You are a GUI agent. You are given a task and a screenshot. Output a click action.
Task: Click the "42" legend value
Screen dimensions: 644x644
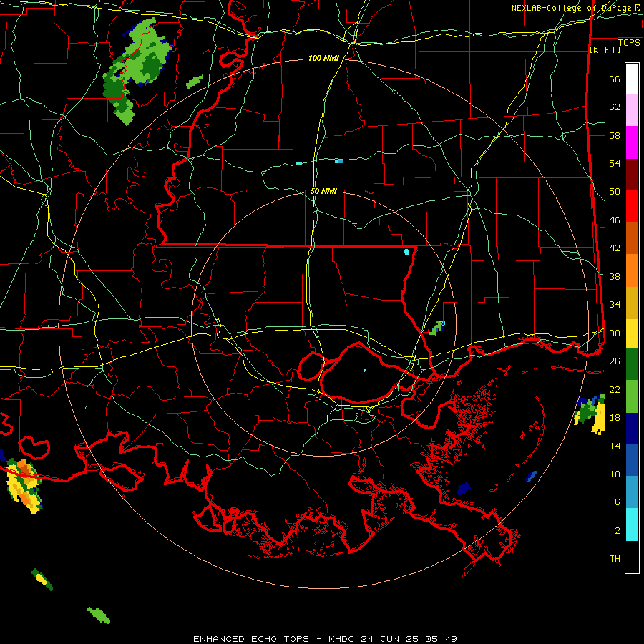click(615, 248)
